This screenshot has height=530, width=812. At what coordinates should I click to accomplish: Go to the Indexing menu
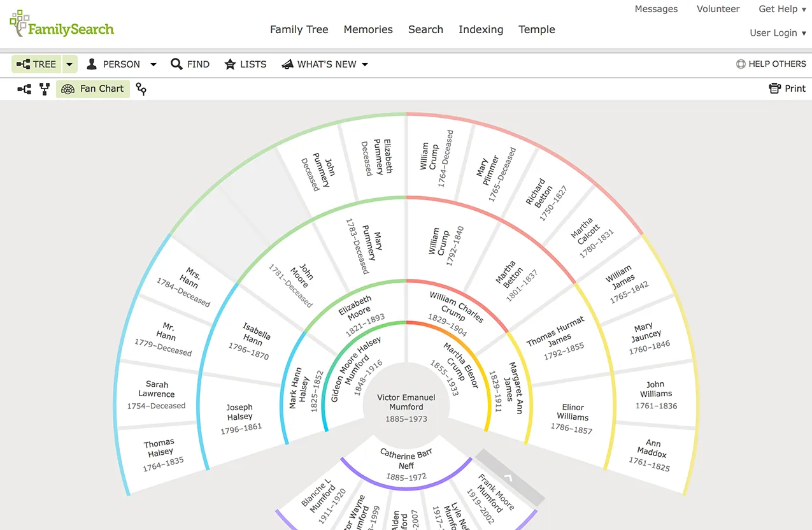pyautogui.click(x=481, y=29)
